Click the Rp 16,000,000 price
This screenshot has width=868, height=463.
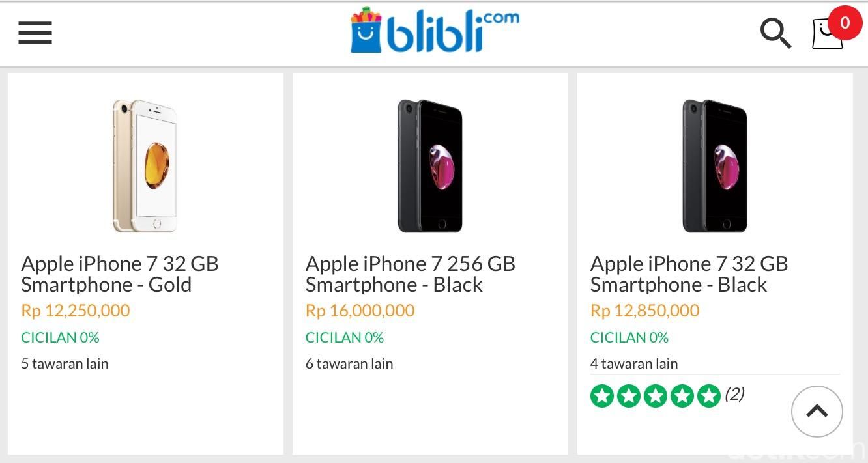360,311
